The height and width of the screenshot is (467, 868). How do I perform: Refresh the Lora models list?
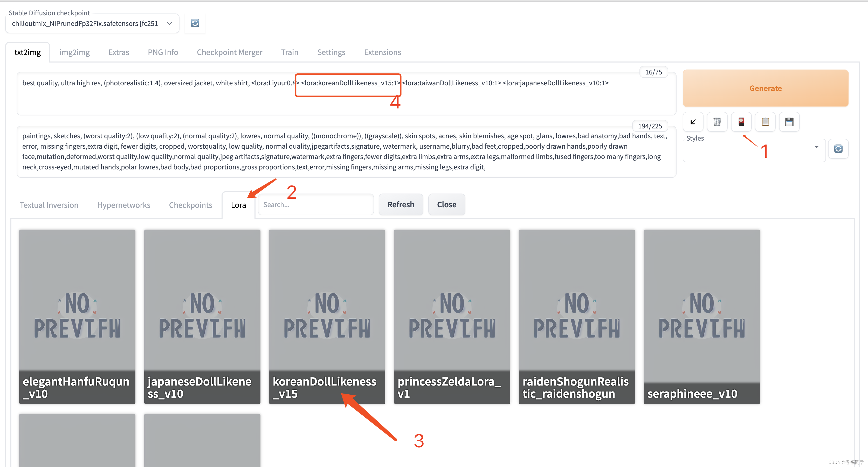(401, 204)
